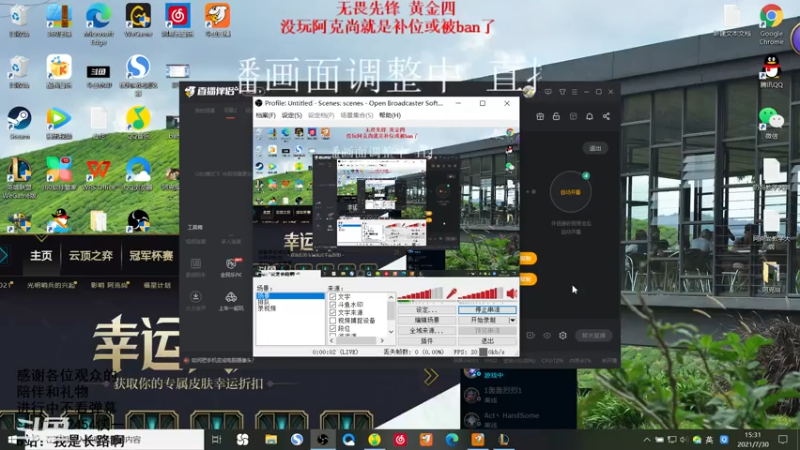Open the 设定档(P) menu in OBS
800x450 pixels.
point(321,115)
